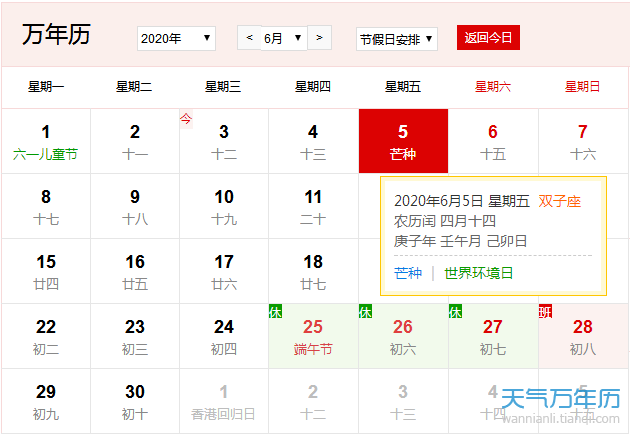Go to next month with right arrow

[x=319, y=38]
